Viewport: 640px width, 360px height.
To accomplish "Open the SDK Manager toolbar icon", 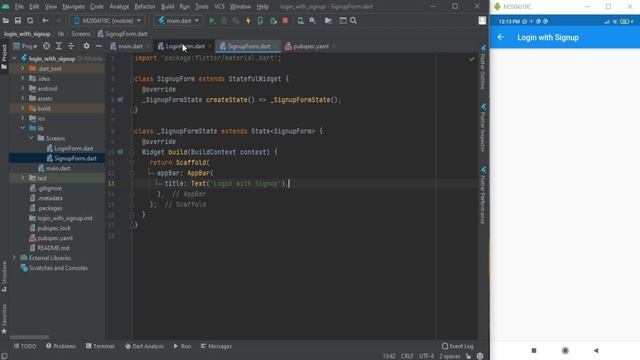I will pos(313,20).
